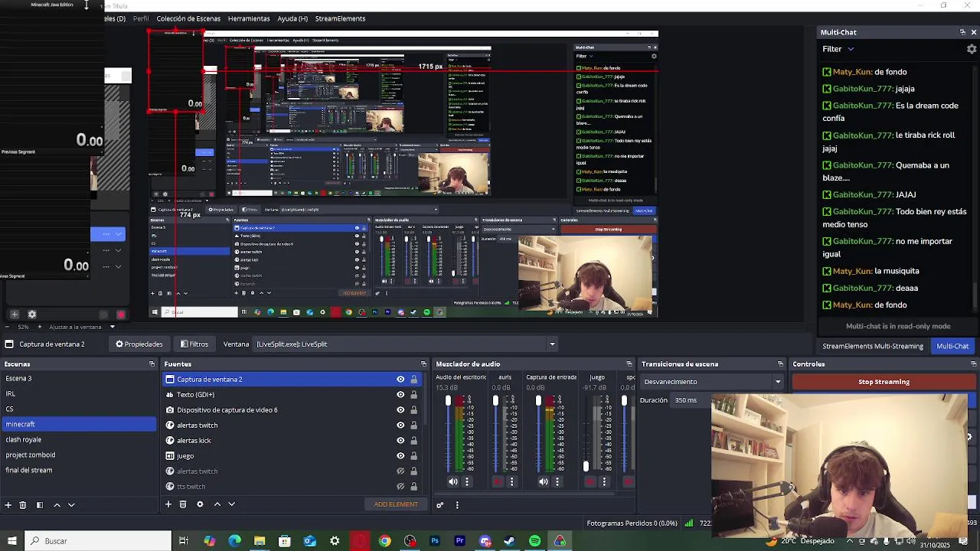This screenshot has width=980, height=551.
Task: Show the tts twitch source
Action: coord(400,487)
